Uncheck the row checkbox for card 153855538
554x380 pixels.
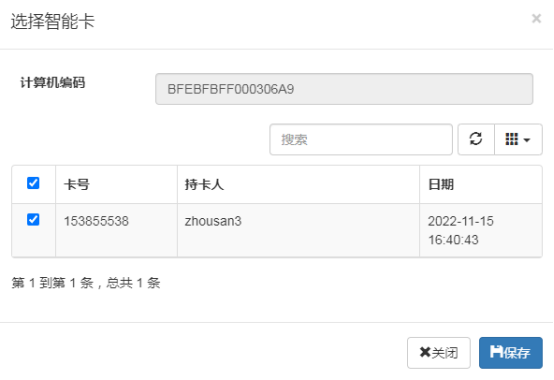33,219
